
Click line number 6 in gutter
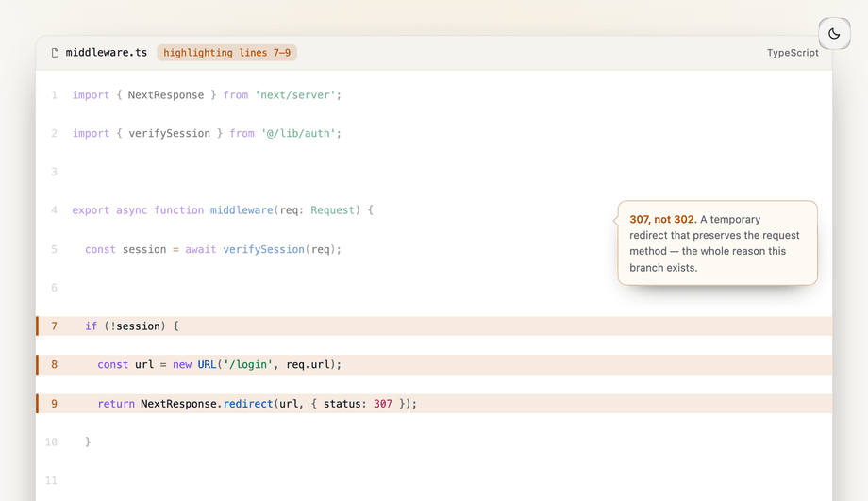point(55,288)
